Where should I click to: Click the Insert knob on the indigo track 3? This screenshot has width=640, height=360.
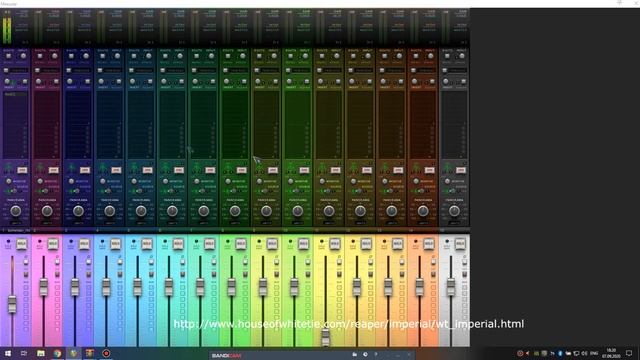click(70, 82)
